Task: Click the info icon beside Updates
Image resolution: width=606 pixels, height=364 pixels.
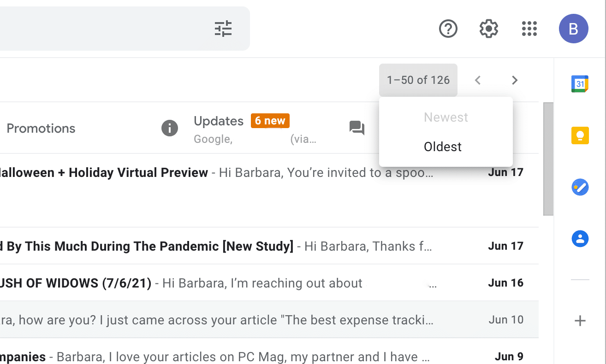Action: click(x=169, y=128)
